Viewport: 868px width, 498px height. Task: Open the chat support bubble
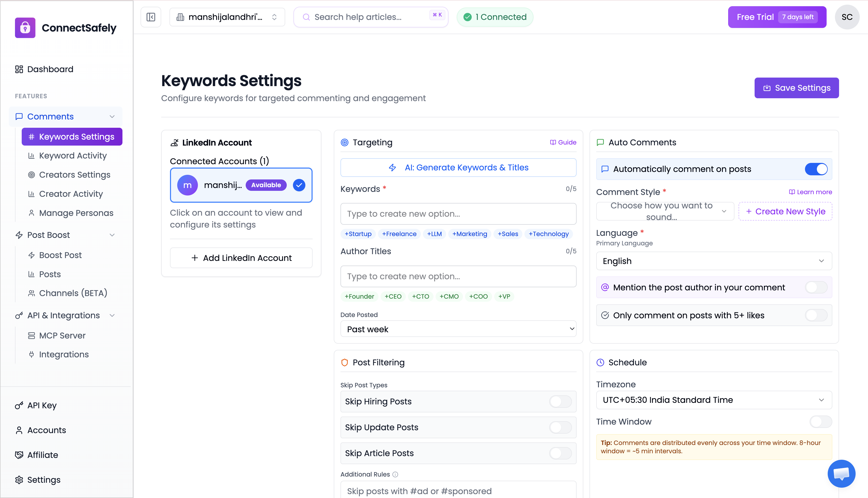tap(842, 474)
